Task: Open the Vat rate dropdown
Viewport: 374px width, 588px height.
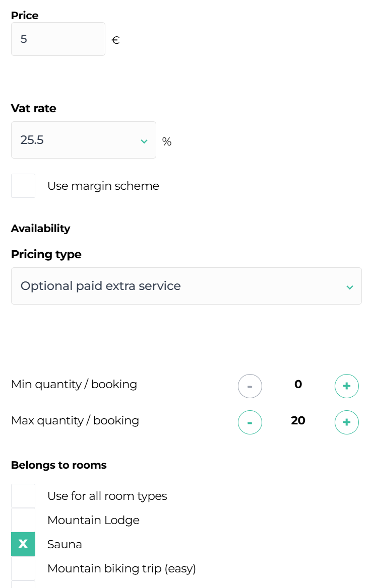Action: [83, 140]
